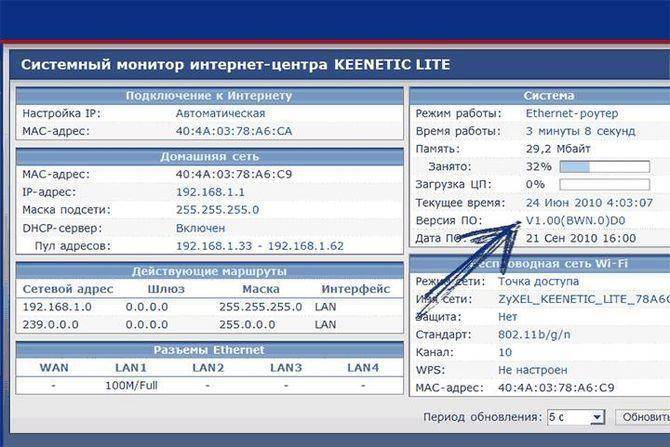Click firmware version V1.00(BWN.0)D0
Image resolution: width=670 pixels, height=447 pixels.
pyautogui.click(x=575, y=221)
